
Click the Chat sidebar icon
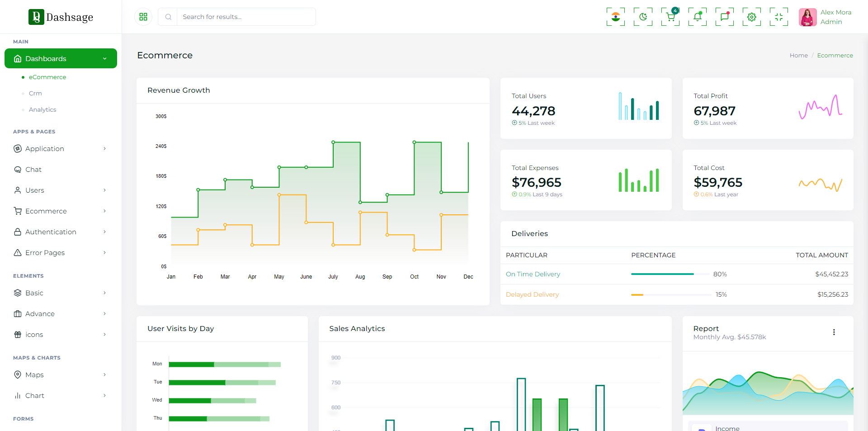(x=18, y=169)
